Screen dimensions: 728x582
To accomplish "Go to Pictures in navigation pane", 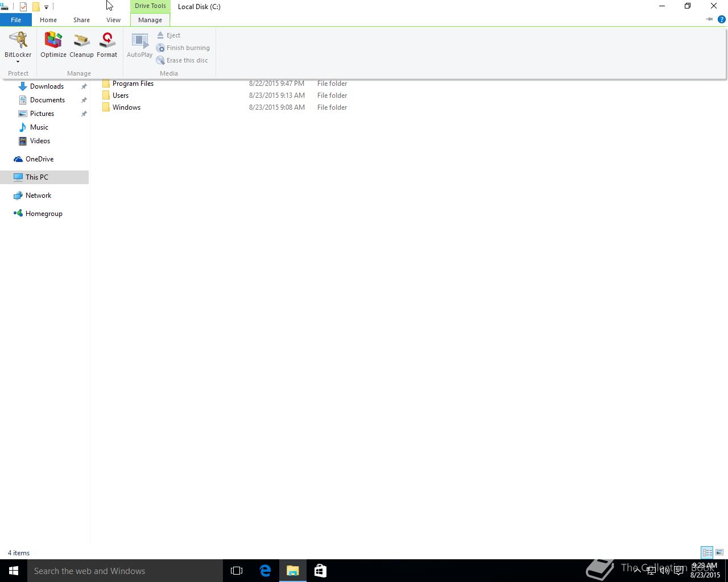I will (x=42, y=114).
